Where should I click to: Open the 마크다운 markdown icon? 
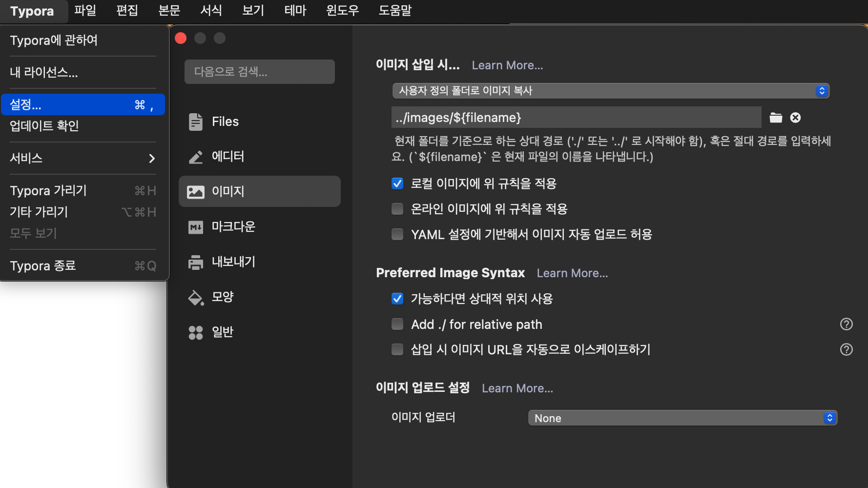pyautogui.click(x=196, y=227)
